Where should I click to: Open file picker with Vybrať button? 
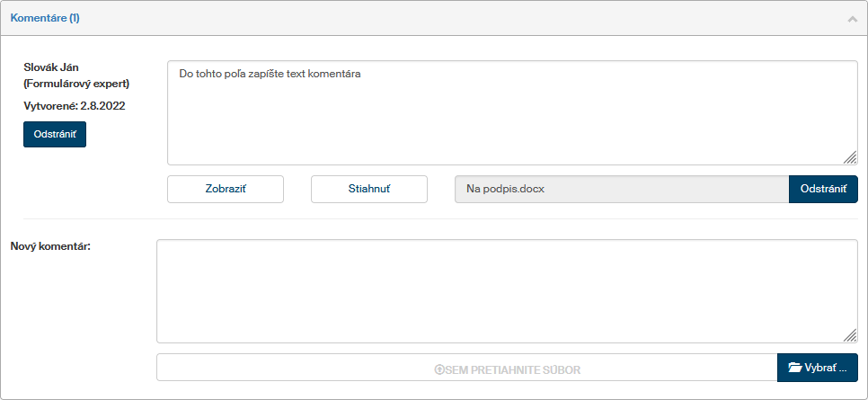click(x=818, y=368)
